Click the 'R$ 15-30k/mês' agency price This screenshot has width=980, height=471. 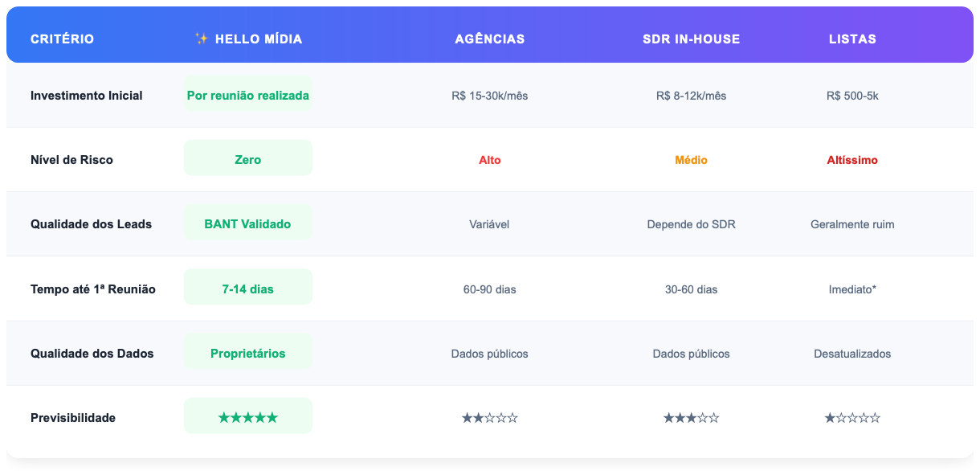(489, 96)
